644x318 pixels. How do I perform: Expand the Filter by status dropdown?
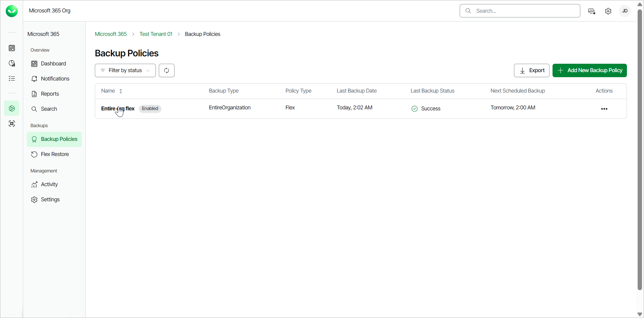(x=125, y=70)
